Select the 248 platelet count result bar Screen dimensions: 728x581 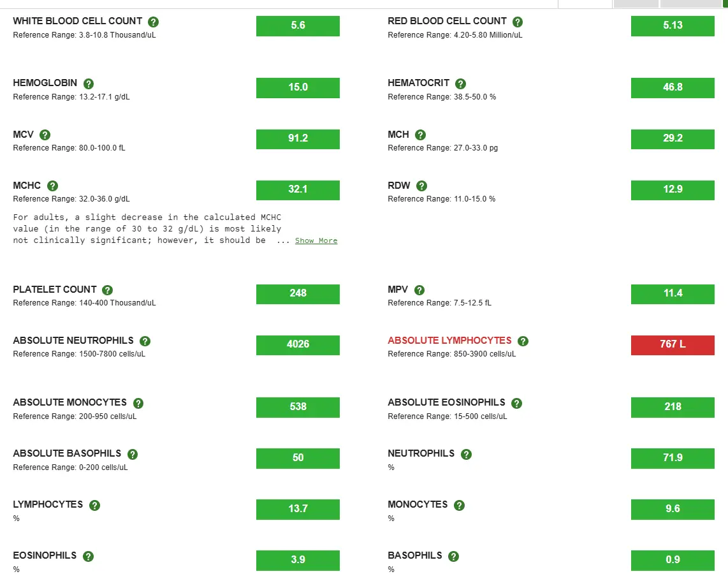(298, 294)
